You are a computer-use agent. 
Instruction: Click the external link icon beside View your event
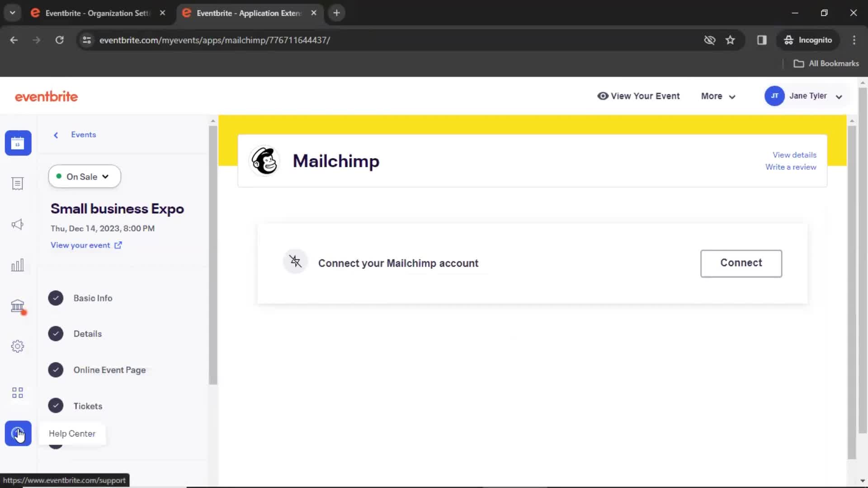[x=118, y=245]
